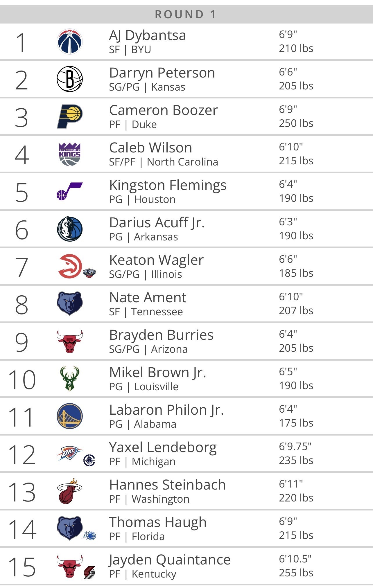Click the Dallas Mavericks logo
Image resolution: width=373 pixels, height=588 pixels.
coord(70,229)
